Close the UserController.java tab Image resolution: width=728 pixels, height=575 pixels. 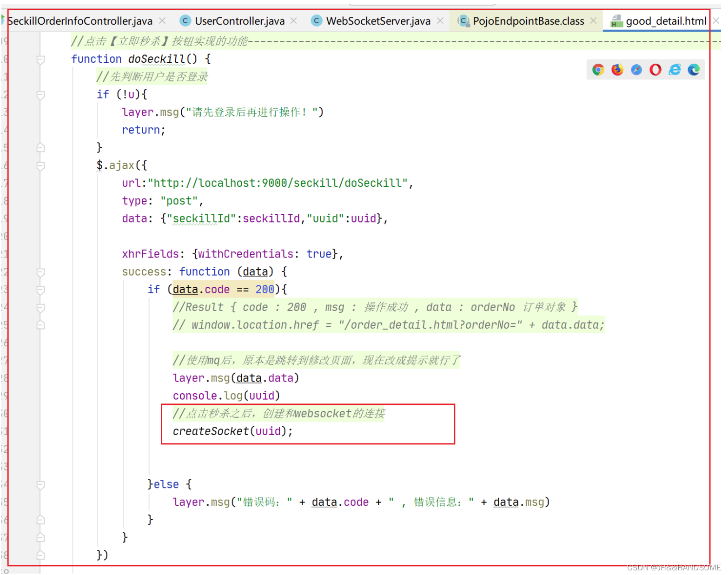click(293, 20)
